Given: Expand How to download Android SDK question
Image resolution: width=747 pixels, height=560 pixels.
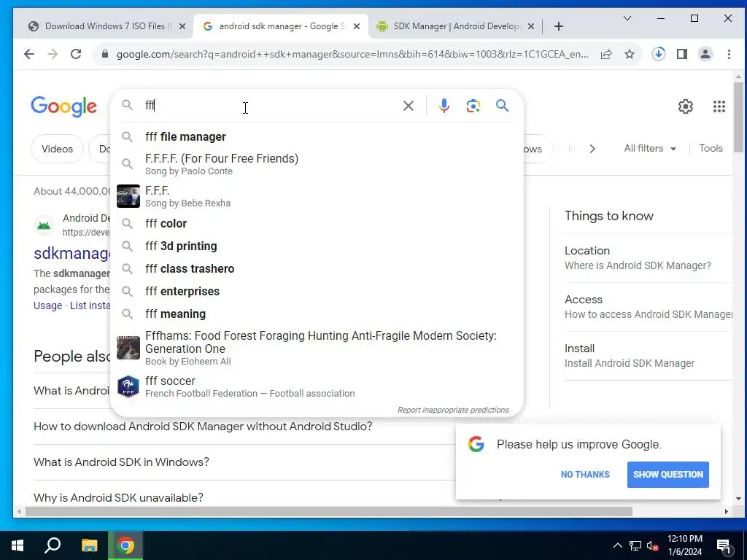Looking at the screenshot, I should pos(203,426).
